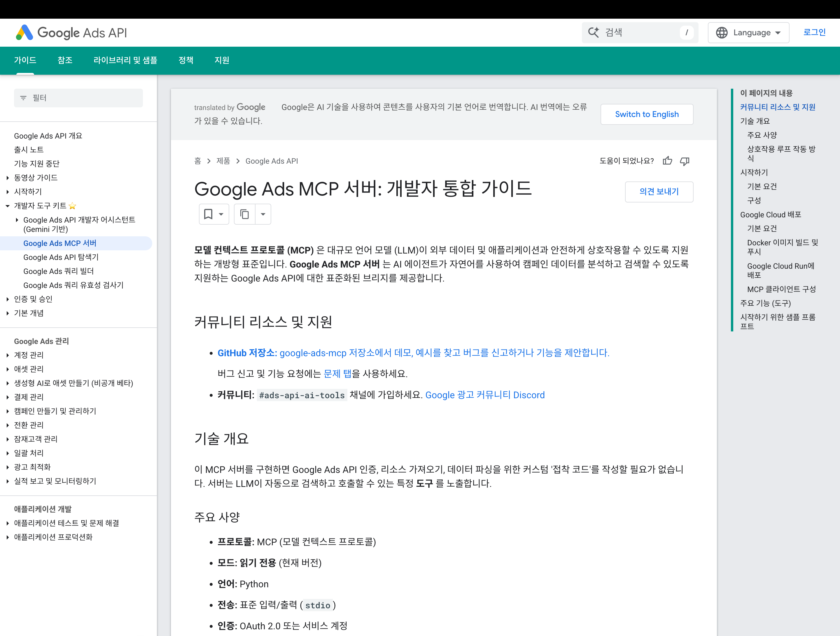Viewport: 840px width, 636px height.
Task: Open Google Ads API 개요 sidebar item
Action: (48, 136)
